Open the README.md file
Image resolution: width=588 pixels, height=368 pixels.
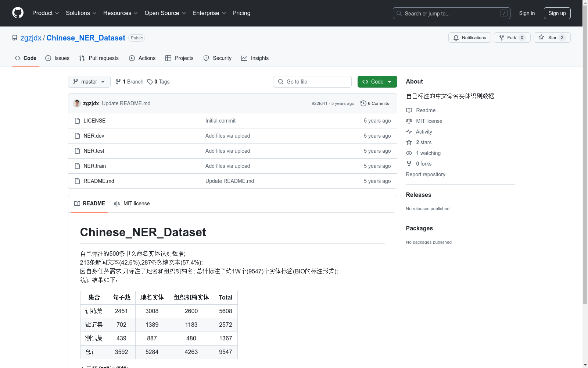[x=99, y=181]
